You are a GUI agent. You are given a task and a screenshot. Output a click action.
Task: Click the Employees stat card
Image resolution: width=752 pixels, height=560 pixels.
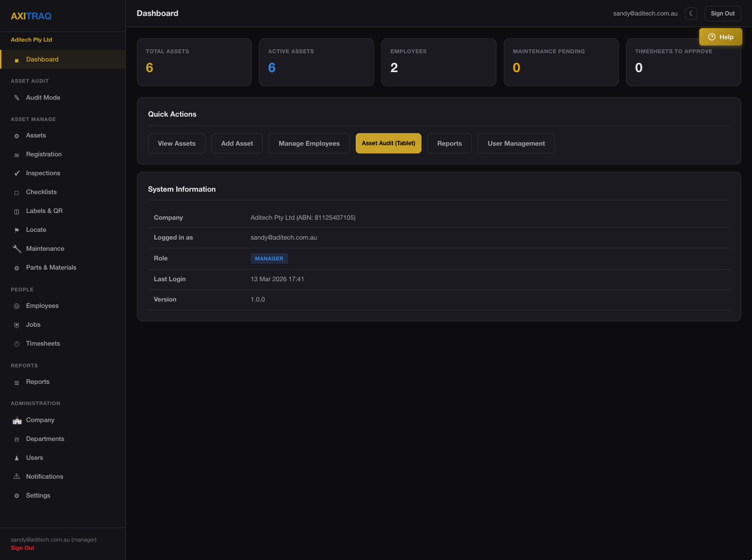point(439,62)
